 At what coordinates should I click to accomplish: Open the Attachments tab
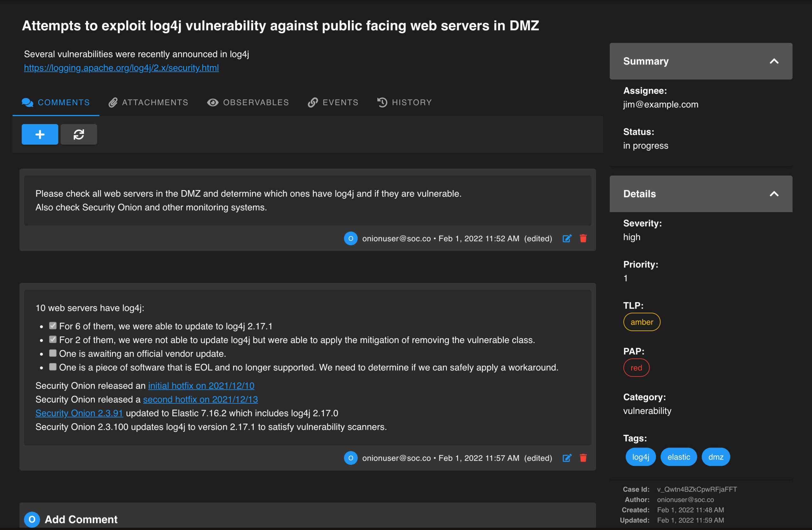click(148, 103)
